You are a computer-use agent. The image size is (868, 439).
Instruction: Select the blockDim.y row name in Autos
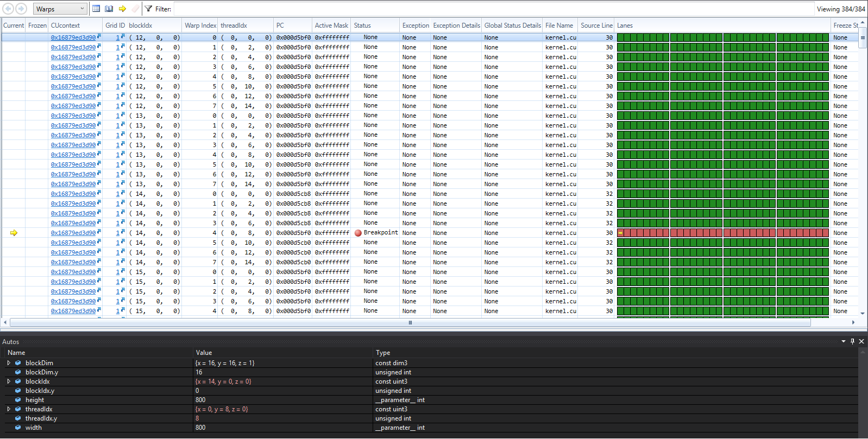pos(42,372)
